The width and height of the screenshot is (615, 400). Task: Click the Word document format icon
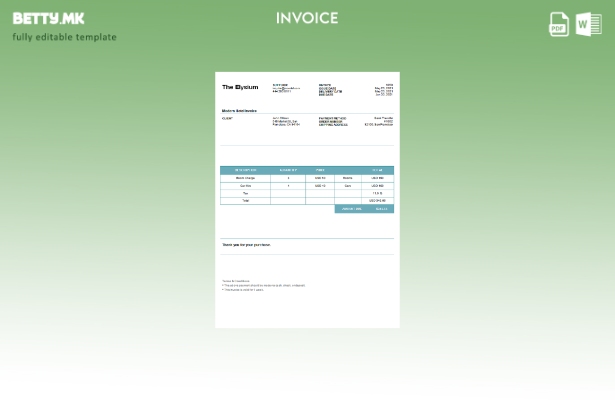pyautogui.click(x=589, y=24)
